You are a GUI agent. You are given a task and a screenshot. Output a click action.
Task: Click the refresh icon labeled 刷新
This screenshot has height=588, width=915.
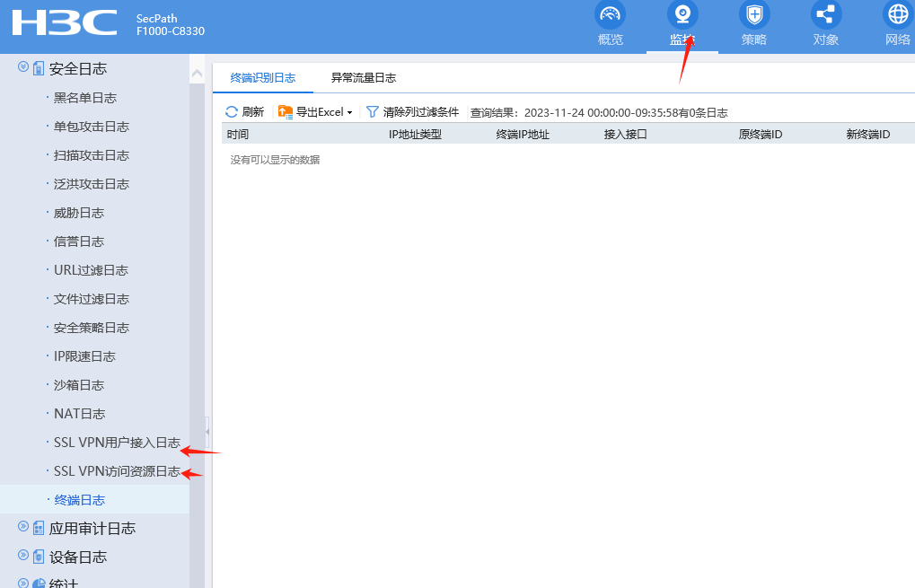pyautogui.click(x=232, y=112)
